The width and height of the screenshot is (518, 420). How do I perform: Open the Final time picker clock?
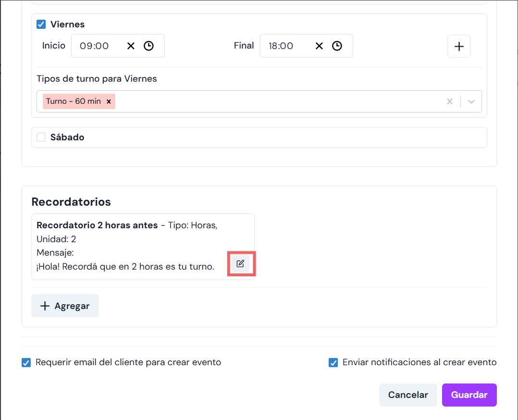(x=337, y=46)
